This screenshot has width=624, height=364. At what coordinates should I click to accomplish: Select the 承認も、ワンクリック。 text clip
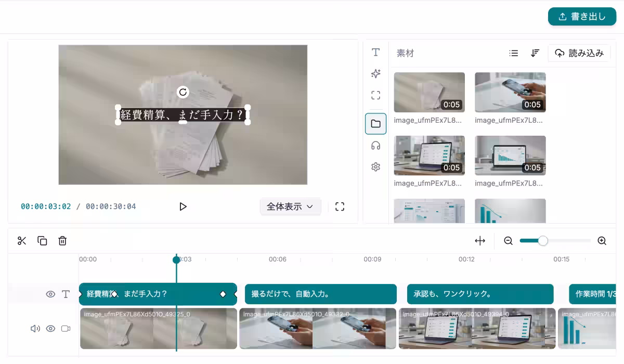(480, 294)
